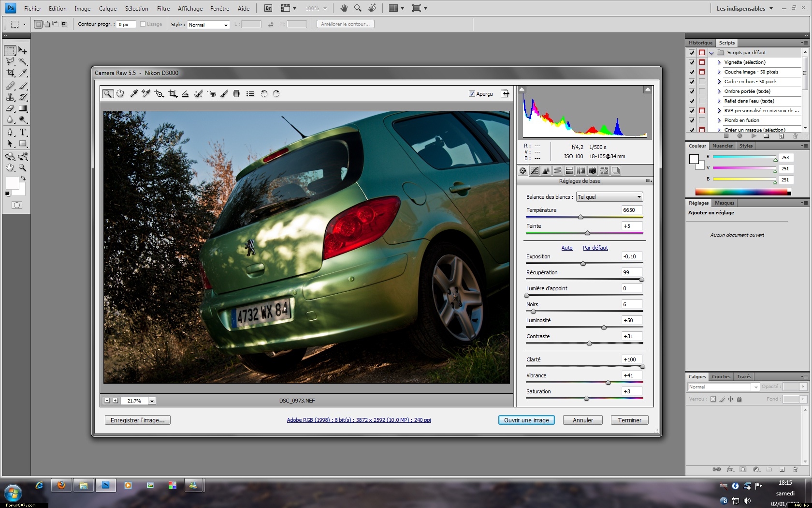Open the Tone Curve panel tab
The width and height of the screenshot is (812, 508).
click(534, 171)
